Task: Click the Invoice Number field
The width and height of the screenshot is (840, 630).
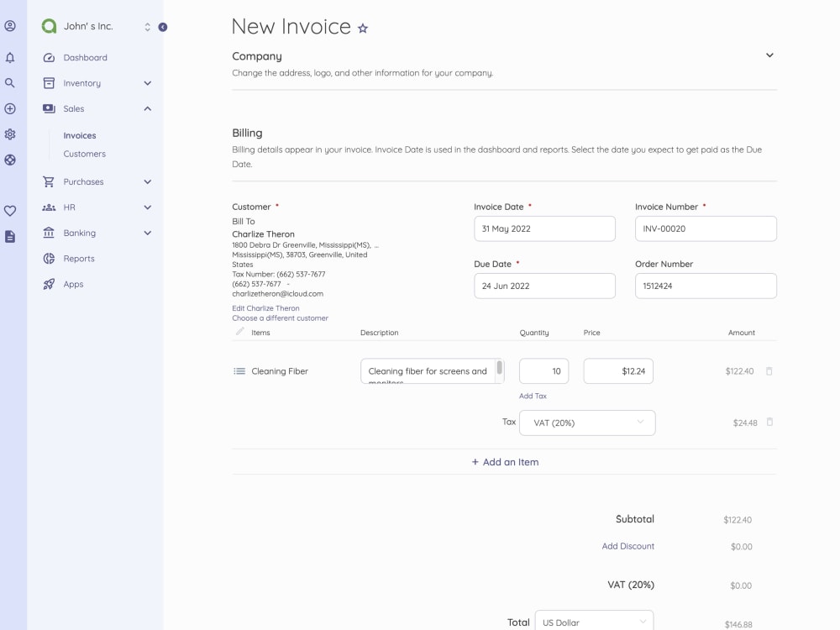Action: pos(706,228)
